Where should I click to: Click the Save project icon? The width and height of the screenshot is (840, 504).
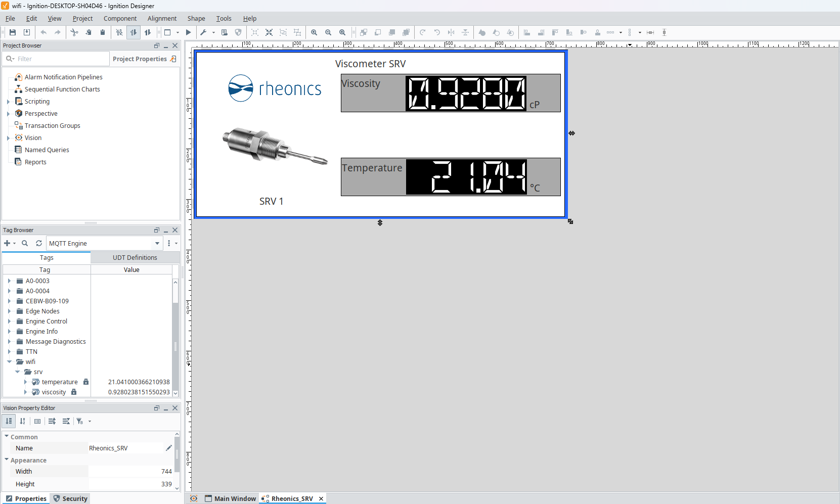pos(13,32)
